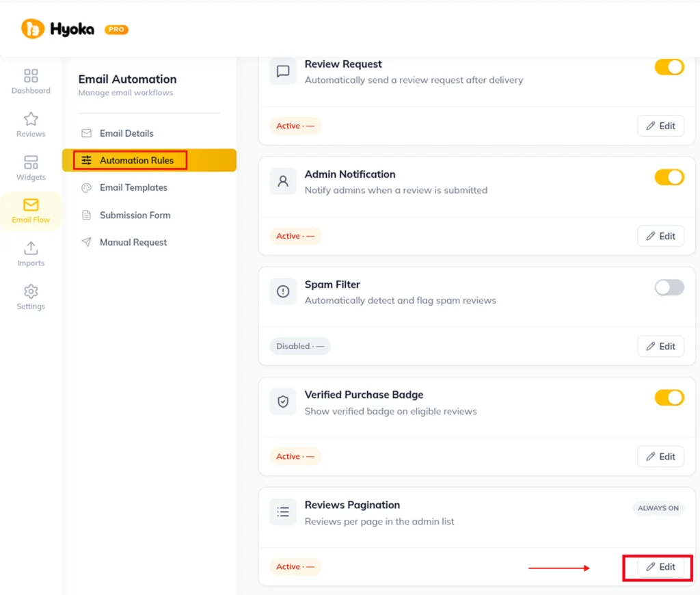
Task: Select the Email Flow envelope icon
Action: pos(31,205)
